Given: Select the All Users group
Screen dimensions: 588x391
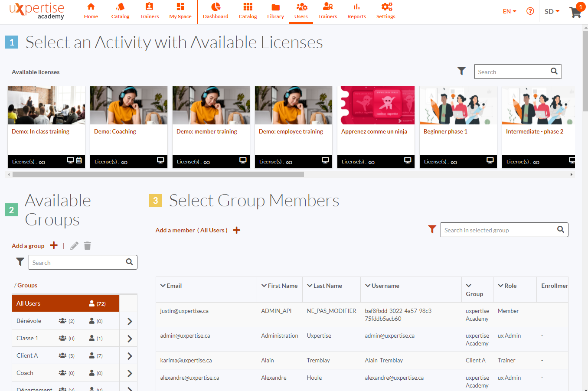Looking at the screenshot, I should 65,303.
